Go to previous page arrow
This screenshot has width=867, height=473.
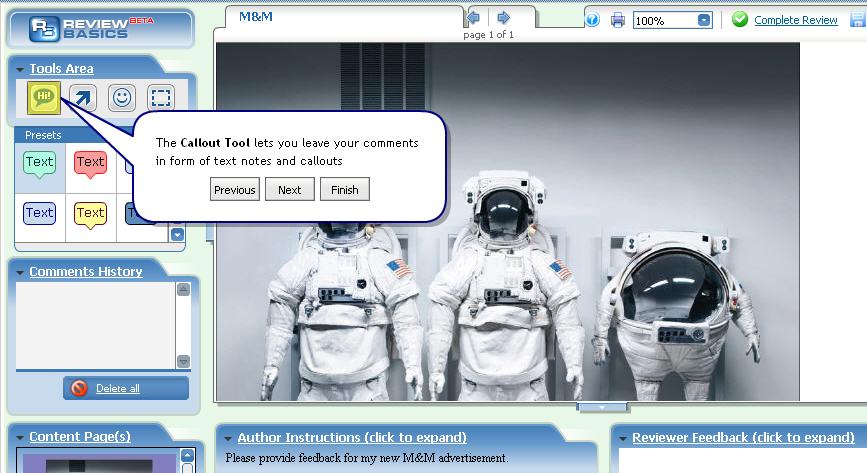(473, 18)
